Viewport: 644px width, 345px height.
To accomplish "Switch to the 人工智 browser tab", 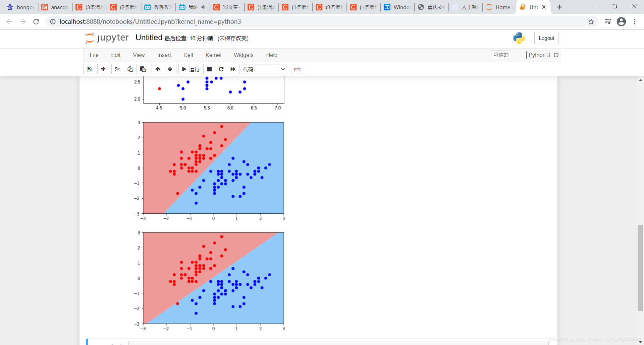I will click(466, 7).
